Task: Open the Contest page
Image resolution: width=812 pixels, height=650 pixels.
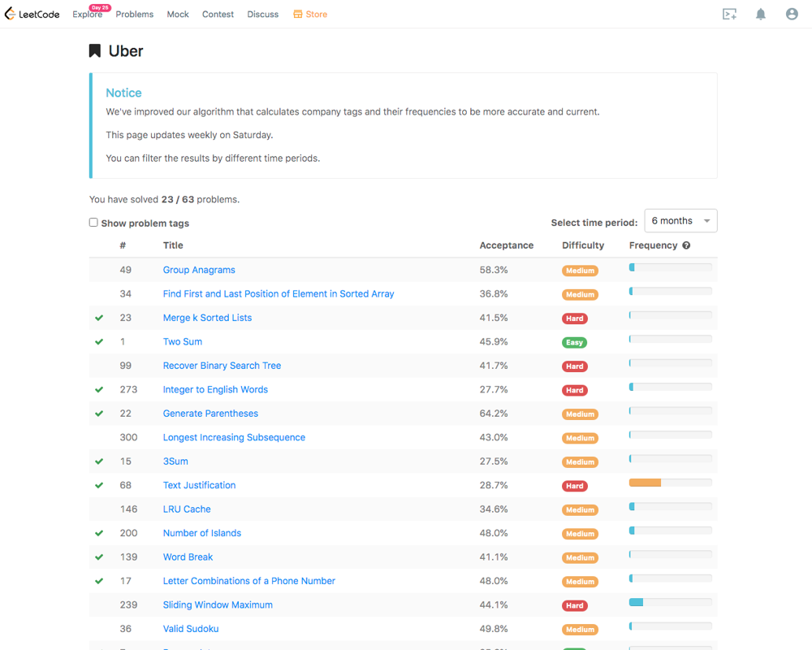Action: coord(218,15)
